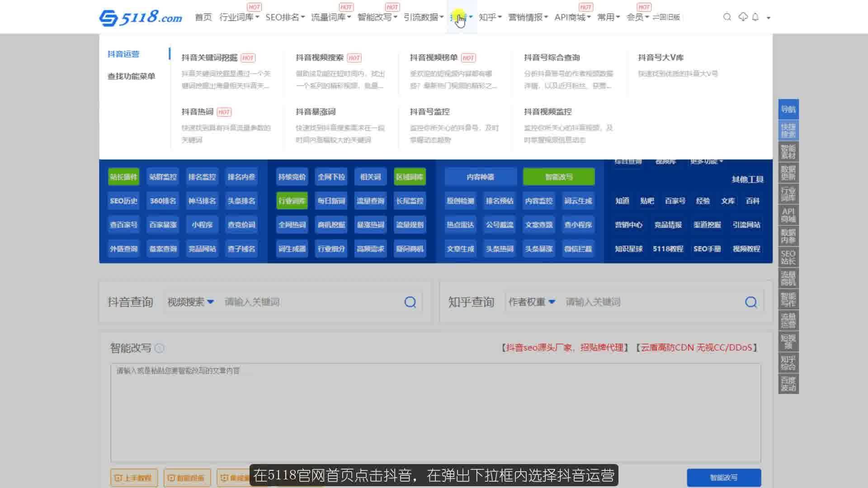Click the blue 智能改写 submit button
The width and height of the screenshot is (868, 488).
[x=724, y=478]
